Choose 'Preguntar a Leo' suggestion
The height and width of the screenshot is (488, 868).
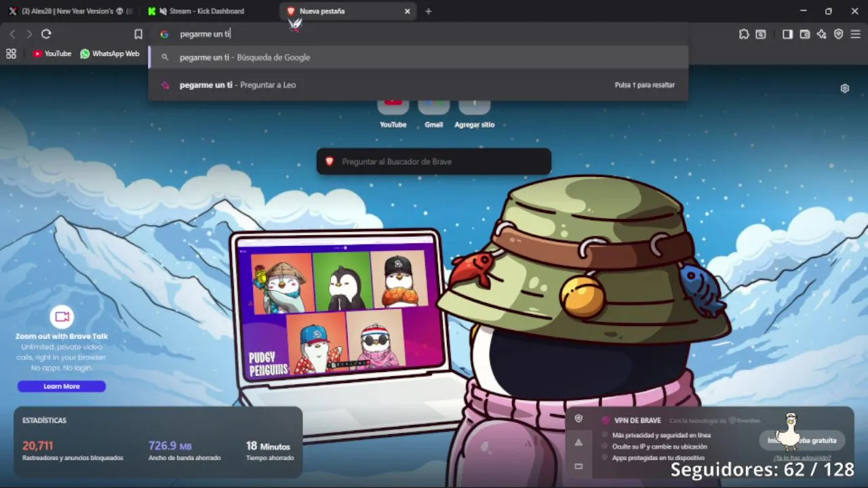tap(418, 85)
